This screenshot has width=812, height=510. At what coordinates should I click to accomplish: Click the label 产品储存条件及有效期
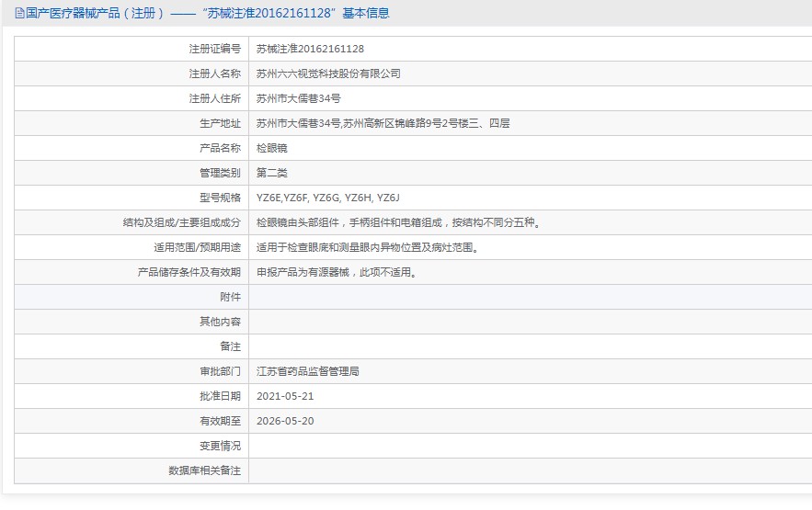click(x=189, y=272)
